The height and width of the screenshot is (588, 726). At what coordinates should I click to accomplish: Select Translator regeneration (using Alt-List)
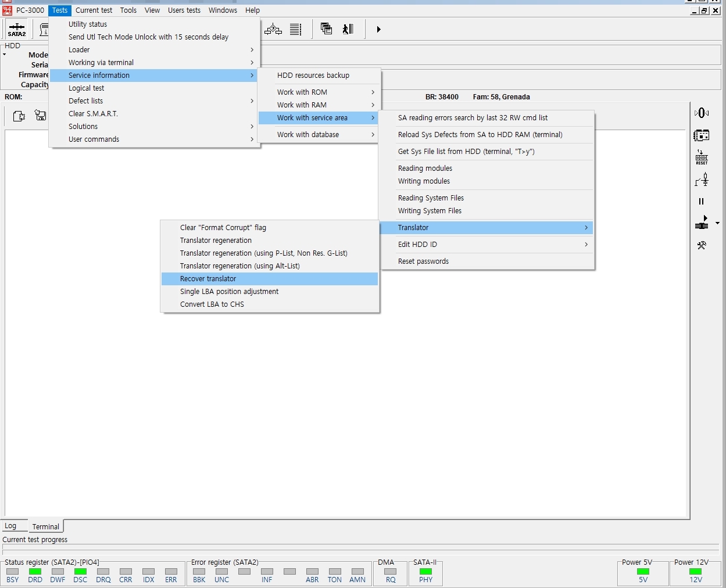[x=270, y=266]
